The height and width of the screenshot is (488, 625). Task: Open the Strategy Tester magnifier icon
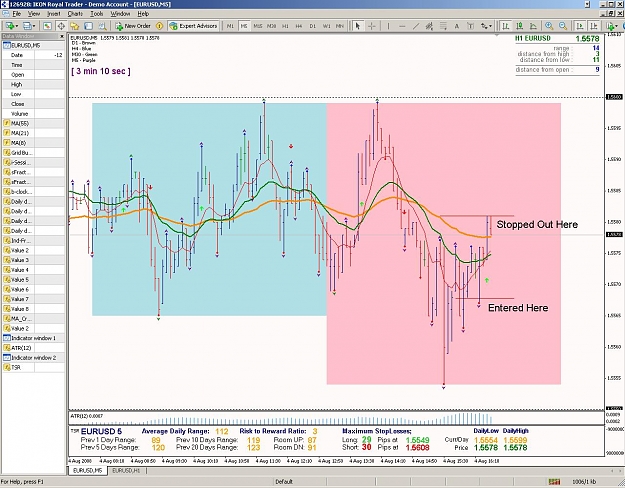tap(102, 26)
